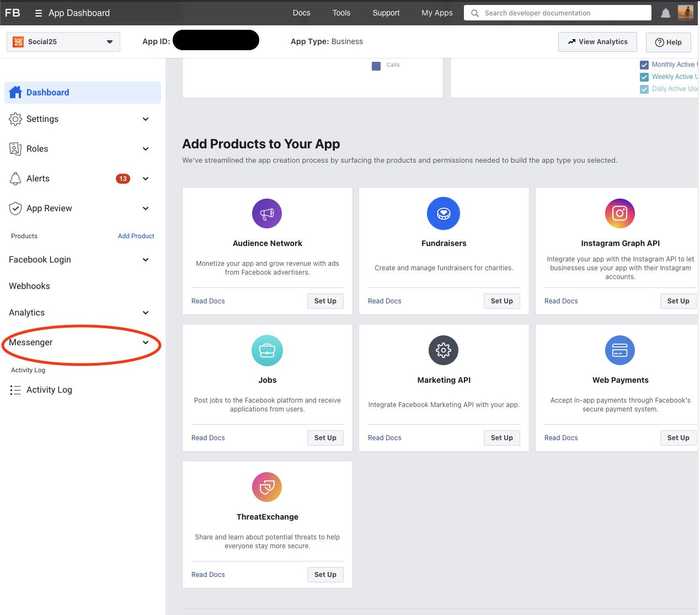Screen dimensions: 700x615
Task: Click the notifications bell icon
Action: click(666, 13)
